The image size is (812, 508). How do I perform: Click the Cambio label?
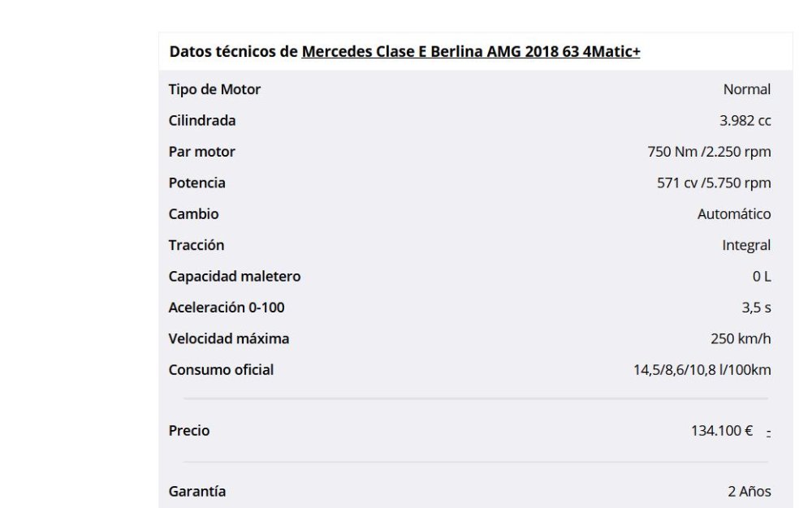pyautogui.click(x=193, y=214)
